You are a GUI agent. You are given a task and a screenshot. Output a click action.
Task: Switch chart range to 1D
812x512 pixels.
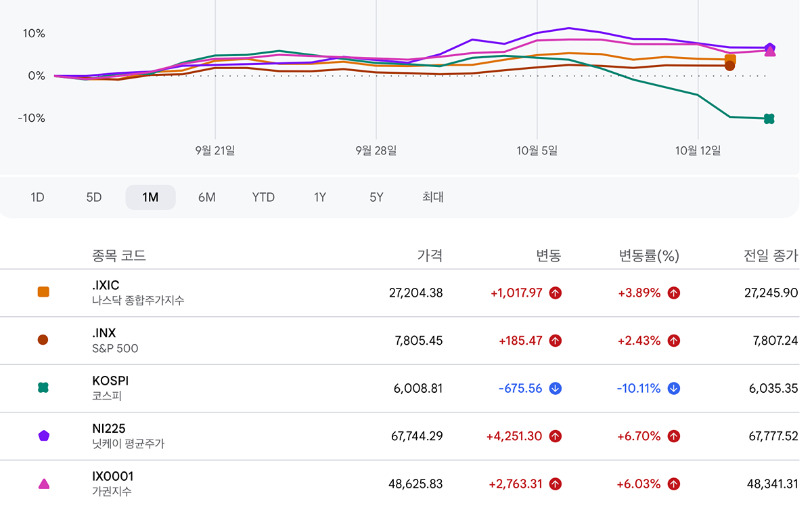click(x=37, y=198)
